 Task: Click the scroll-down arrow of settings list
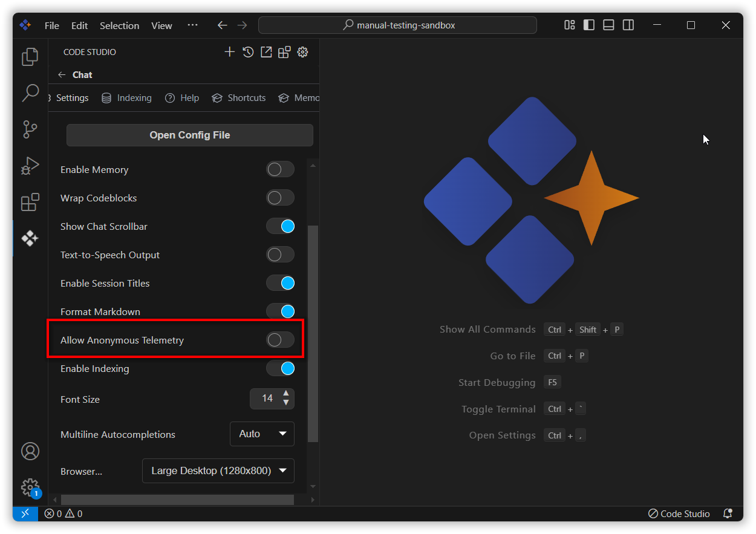313,486
